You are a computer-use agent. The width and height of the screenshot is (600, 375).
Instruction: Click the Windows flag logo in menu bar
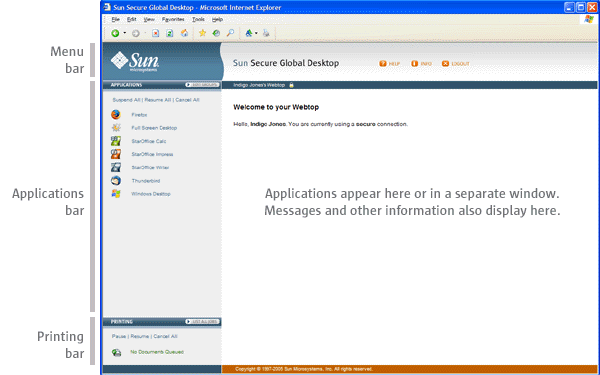pos(589,19)
